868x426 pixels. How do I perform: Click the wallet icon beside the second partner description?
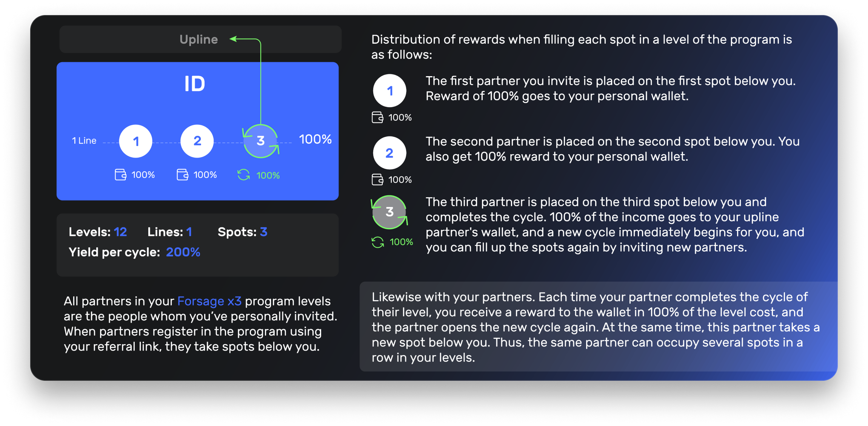click(377, 179)
